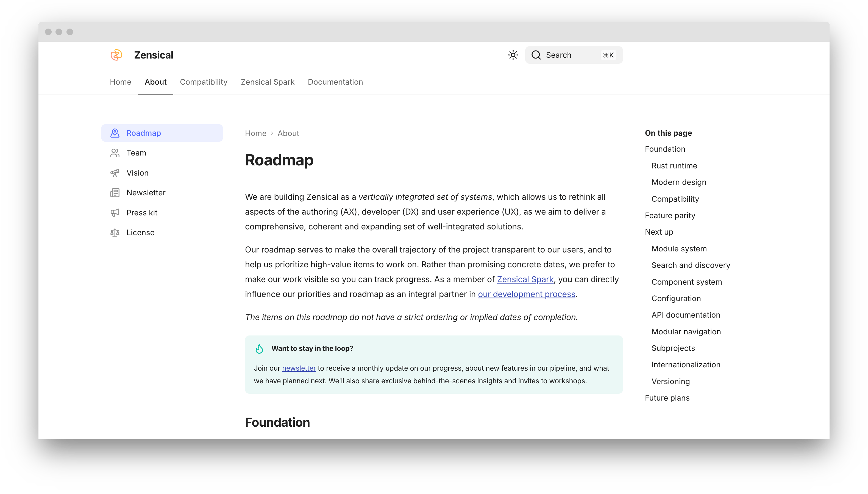Toggle light/dark theme with the sun icon
This screenshot has width=868, height=494.
pos(512,55)
